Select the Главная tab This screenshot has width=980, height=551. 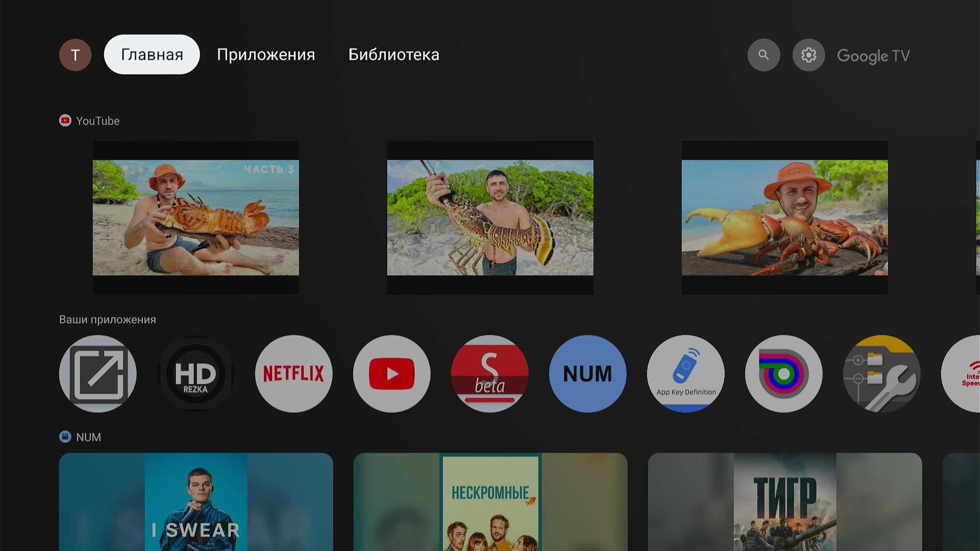152,55
